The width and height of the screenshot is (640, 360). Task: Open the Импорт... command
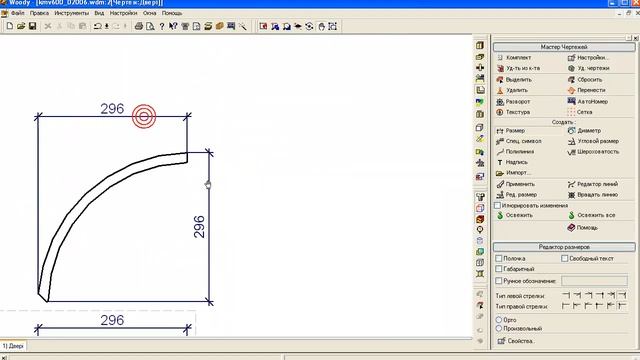pyautogui.click(x=513, y=173)
